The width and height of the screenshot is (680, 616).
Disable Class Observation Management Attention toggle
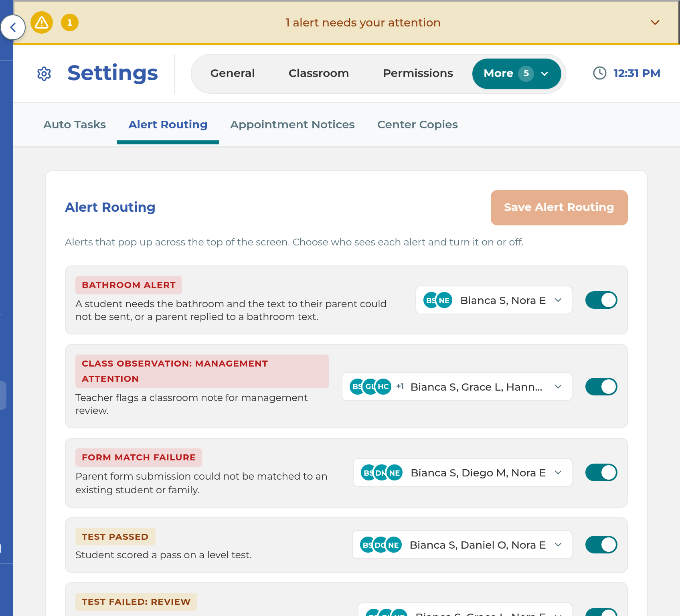pos(601,387)
